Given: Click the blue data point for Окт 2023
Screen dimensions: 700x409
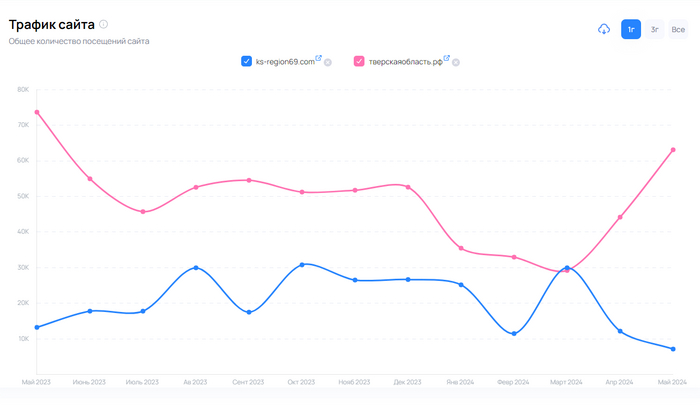Looking at the screenshot, I should pyautogui.click(x=302, y=265).
